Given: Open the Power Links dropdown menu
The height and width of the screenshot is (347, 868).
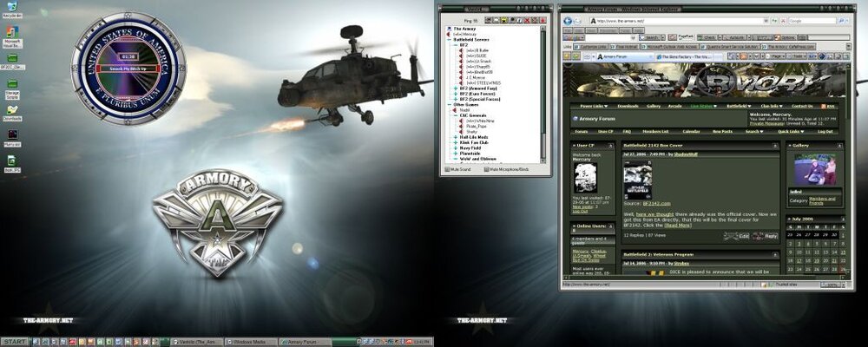Looking at the screenshot, I should 592,106.
